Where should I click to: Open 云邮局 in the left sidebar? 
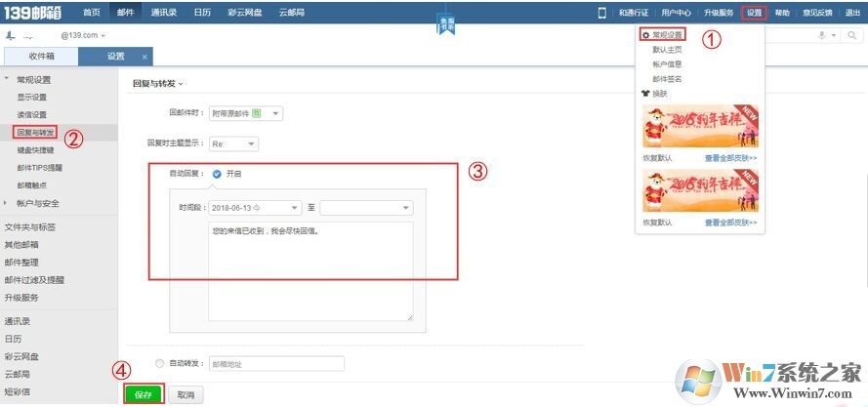18,375
